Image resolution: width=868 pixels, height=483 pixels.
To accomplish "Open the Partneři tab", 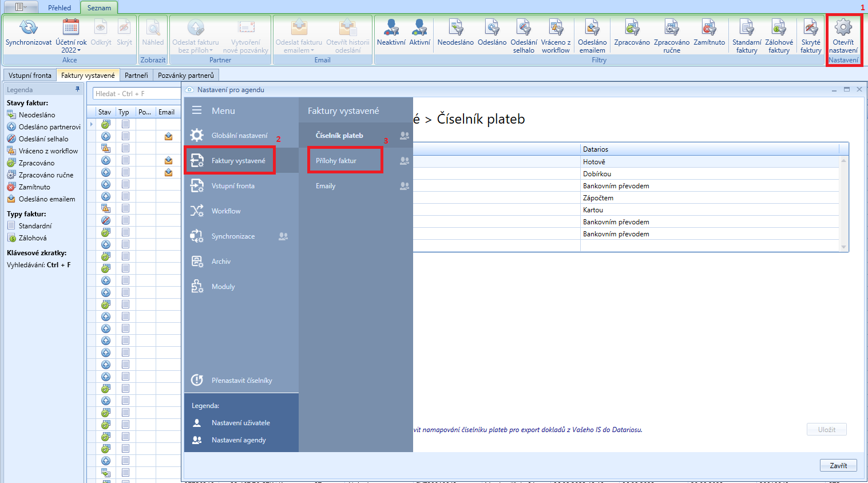I will (x=136, y=75).
